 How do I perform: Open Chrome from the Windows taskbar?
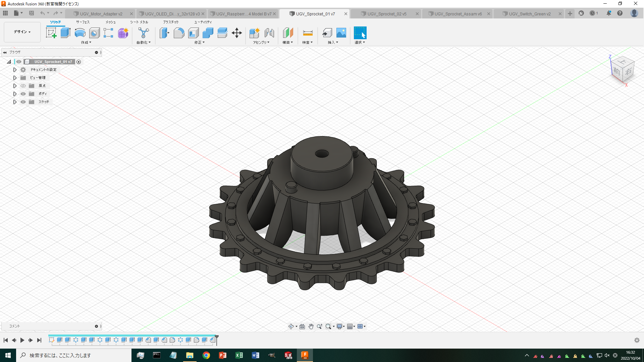pos(206,355)
